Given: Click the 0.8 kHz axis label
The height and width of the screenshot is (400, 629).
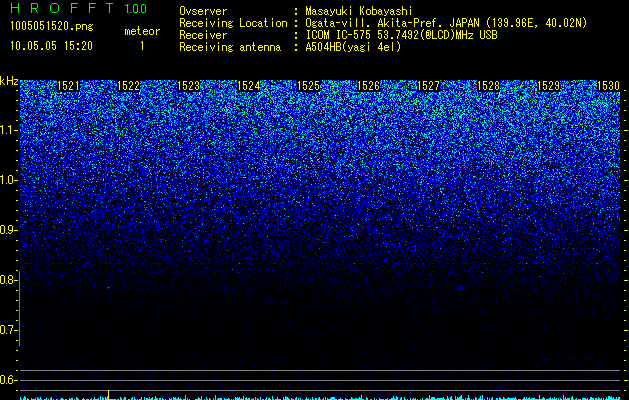Looking at the screenshot, I should [x=8, y=280].
